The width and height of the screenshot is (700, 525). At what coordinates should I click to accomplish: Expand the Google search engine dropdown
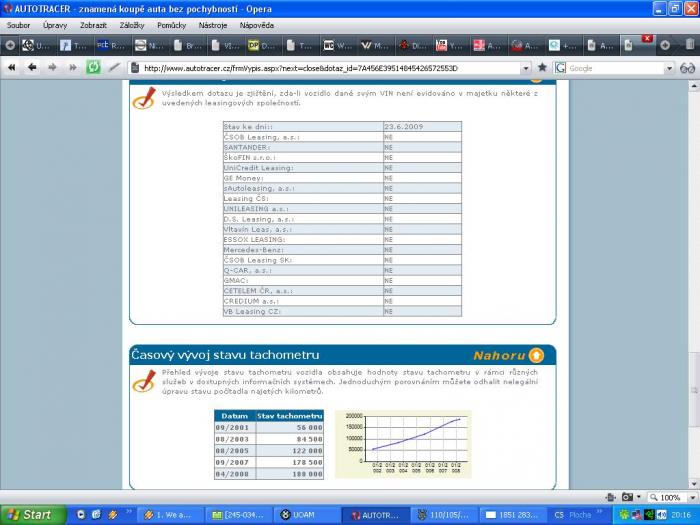click(560, 68)
